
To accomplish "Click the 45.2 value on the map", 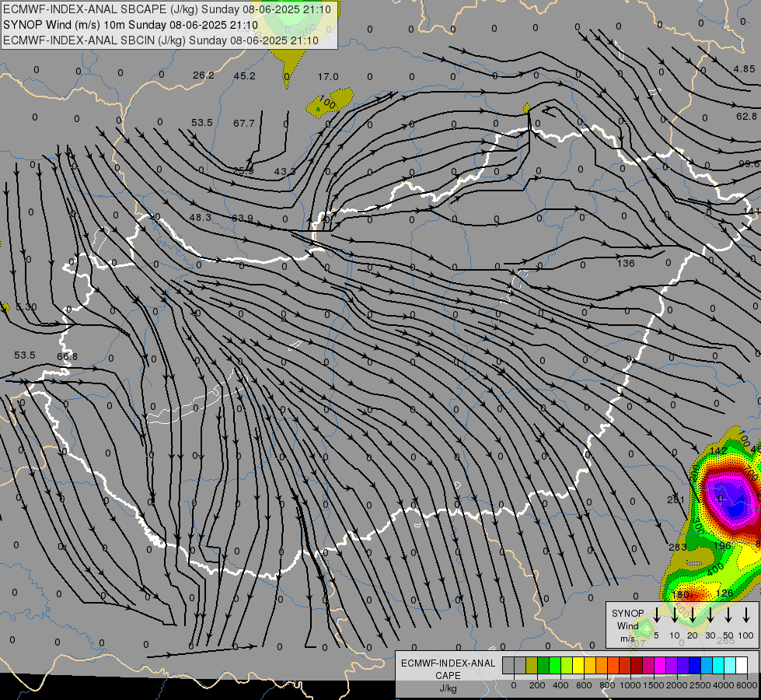I will 244,75.
